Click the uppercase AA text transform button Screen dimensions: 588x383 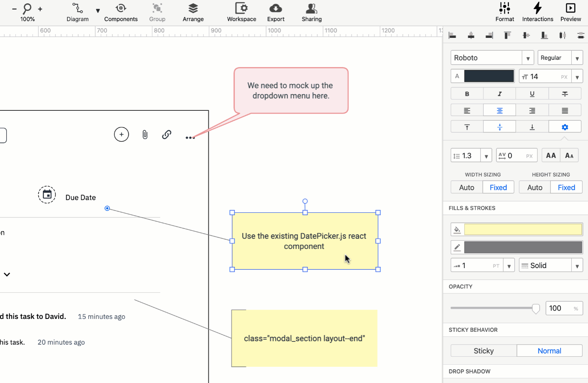pos(551,156)
